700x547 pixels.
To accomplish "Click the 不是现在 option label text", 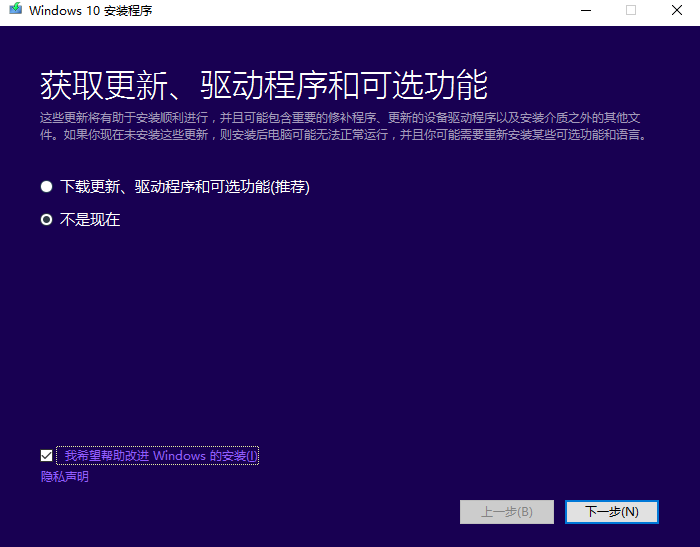I will click(90, 220).
